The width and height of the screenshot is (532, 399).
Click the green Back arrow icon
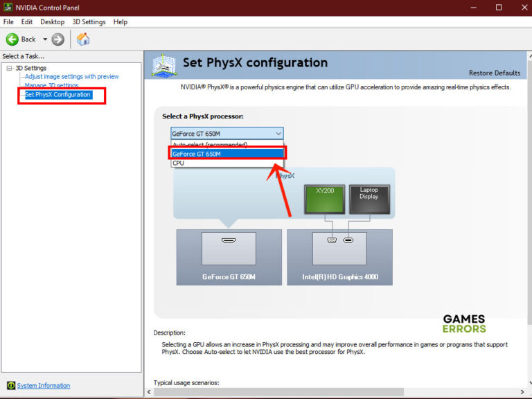[x=12, y=39]
